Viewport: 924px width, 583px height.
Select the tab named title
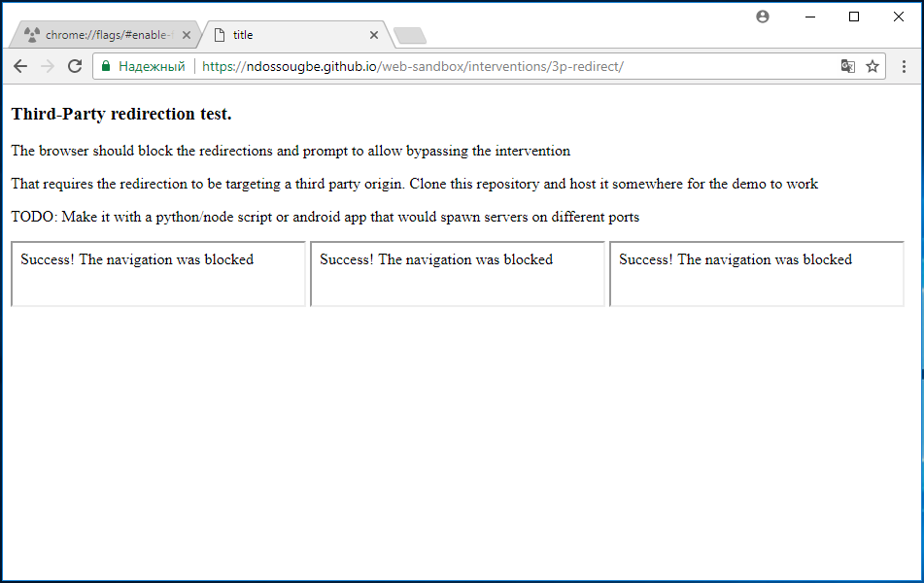(x=294, y=35)
